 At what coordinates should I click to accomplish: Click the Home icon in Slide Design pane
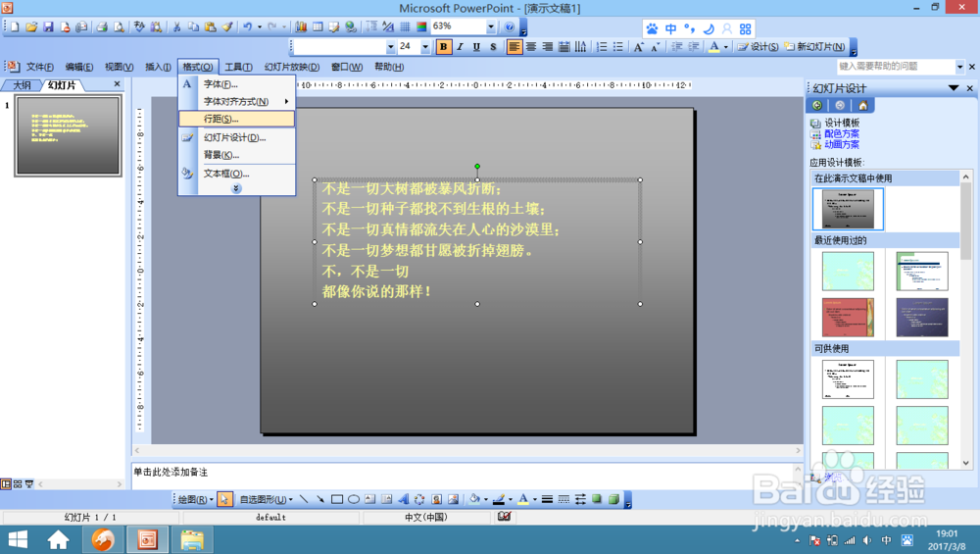click(863, 105)
